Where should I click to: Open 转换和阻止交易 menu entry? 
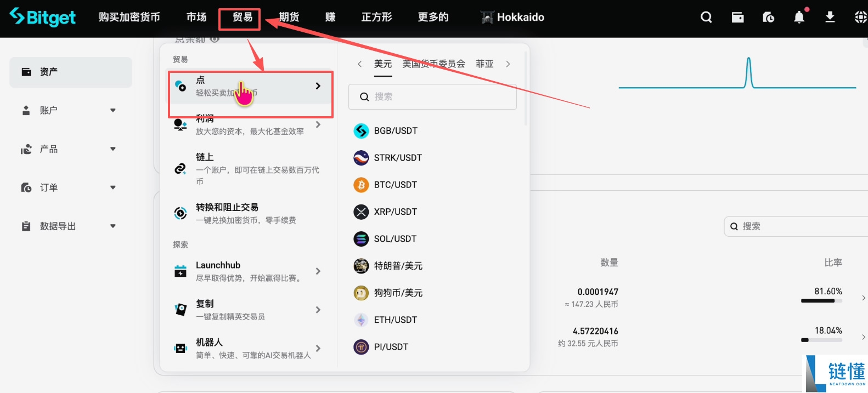coord(250,213)
